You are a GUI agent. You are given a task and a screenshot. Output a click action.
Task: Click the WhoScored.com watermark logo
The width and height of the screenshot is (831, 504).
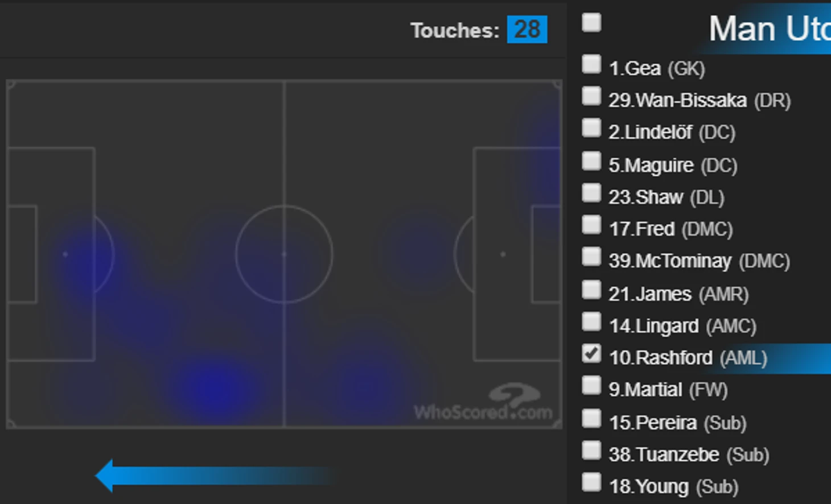[x=483, y=402]
